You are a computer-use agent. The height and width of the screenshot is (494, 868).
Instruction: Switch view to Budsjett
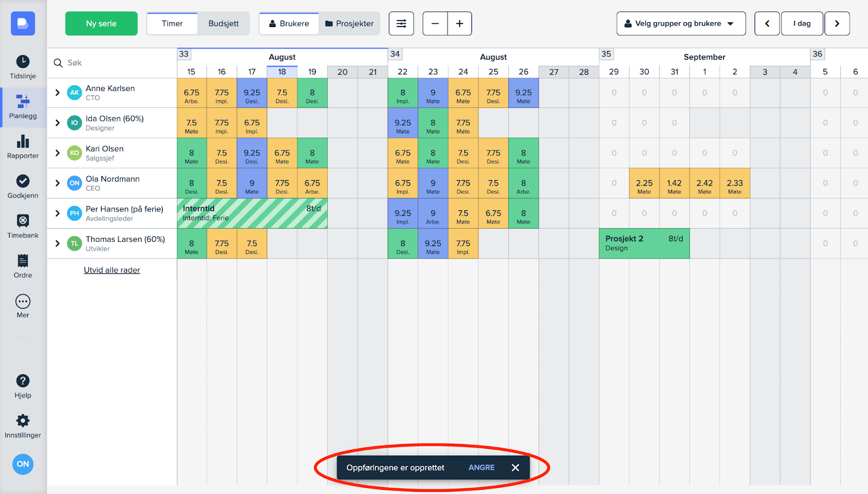224,24
